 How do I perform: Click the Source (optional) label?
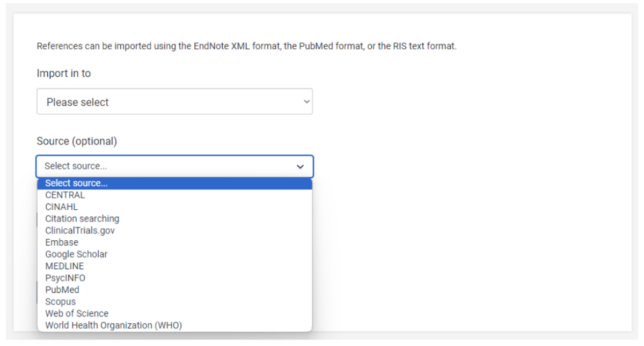click(x=77, y=141)
